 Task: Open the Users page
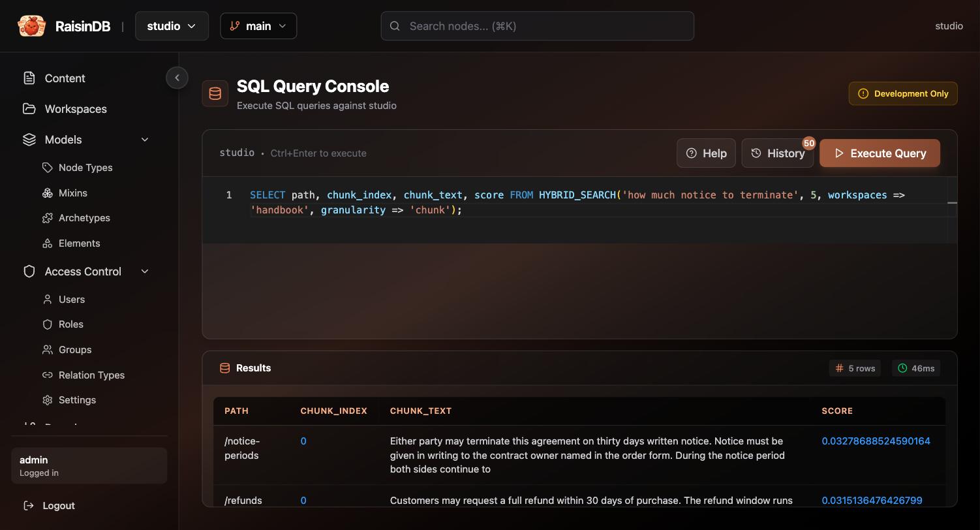click(72, 300)
